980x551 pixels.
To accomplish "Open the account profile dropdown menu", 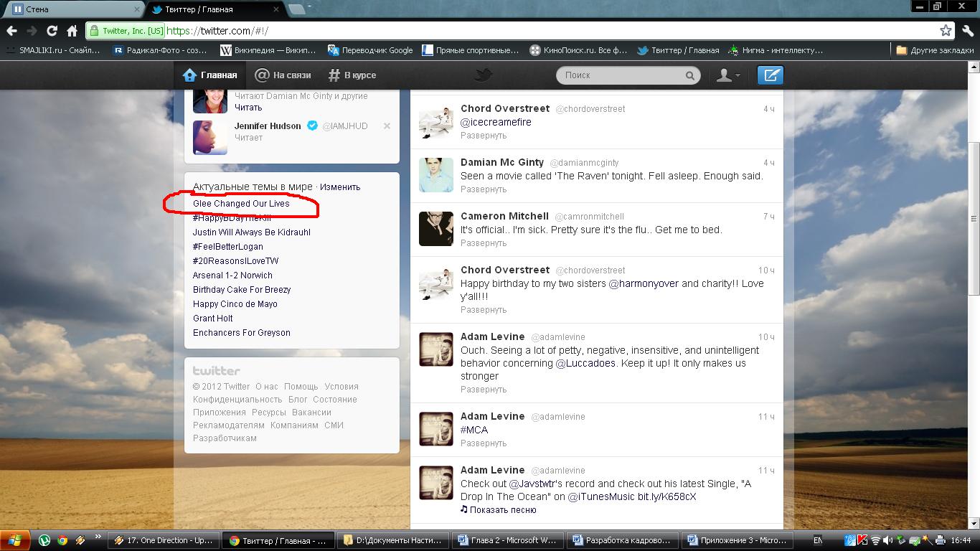I will [728, 75].
